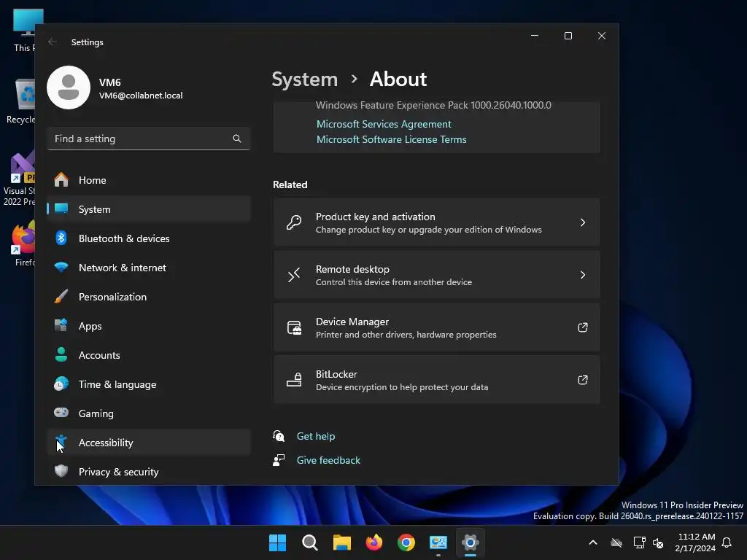
Task: Click the Time & language clock icon
Action: point(61,384)
